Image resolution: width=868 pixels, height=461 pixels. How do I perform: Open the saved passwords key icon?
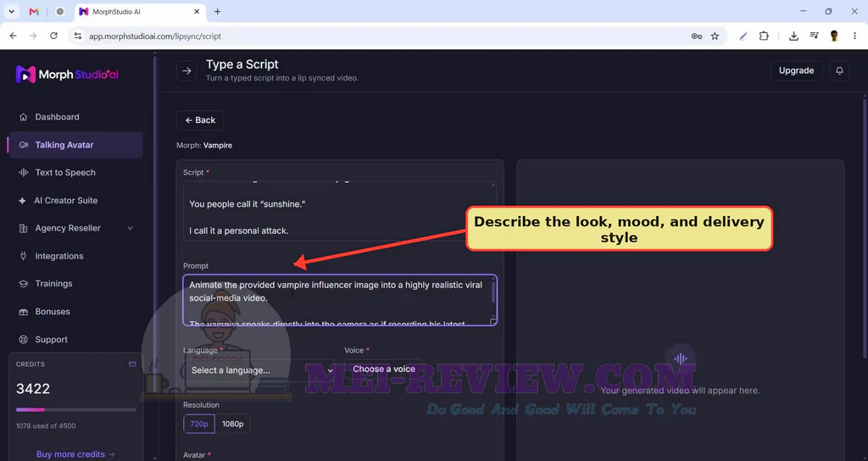tap(697, 36)
